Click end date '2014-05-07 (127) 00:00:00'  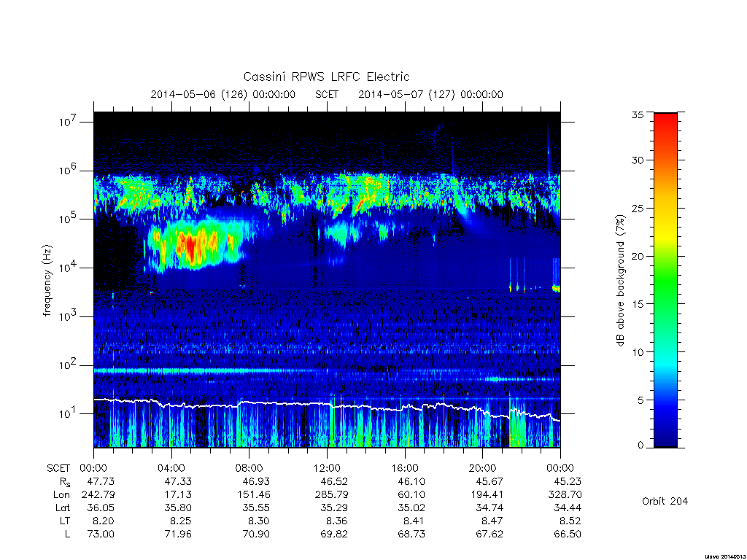(x=430, y=94)
